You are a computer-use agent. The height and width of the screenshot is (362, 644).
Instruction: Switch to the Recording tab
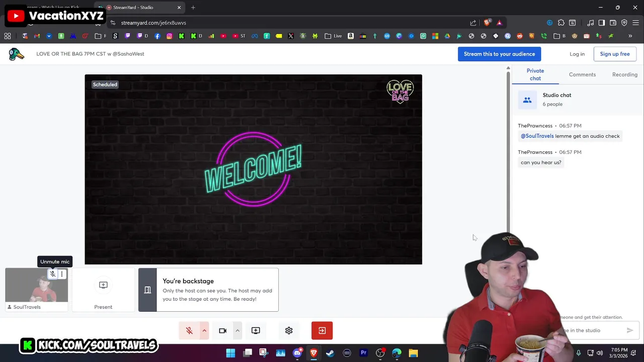coord(624,74)
